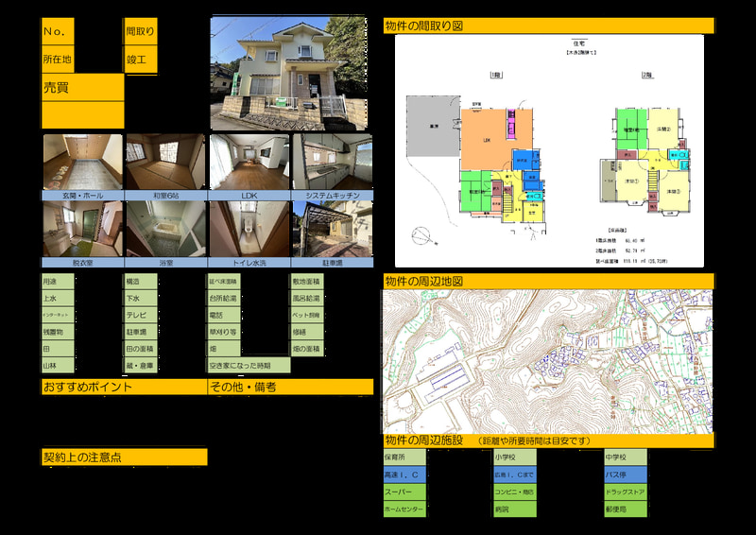Click the おすすめポイント header
This screenshot has height=535, width=756.
click(x=124, y=387)
